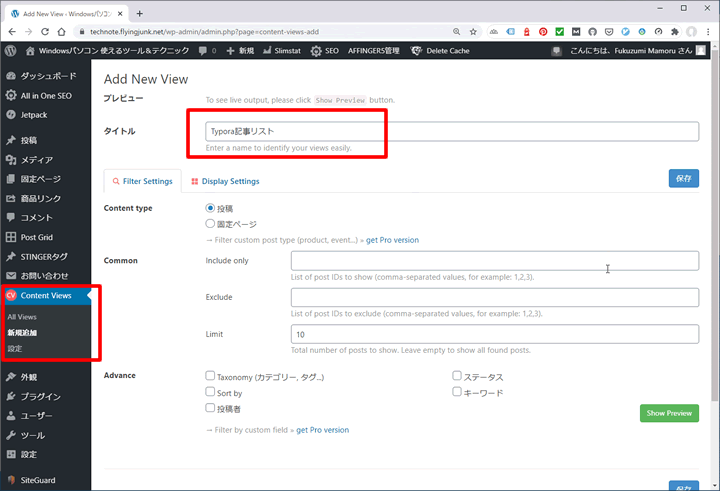Screen dimensions: 720x491
Task: Open comments bubble in admin bar
Action: point(207,51)
